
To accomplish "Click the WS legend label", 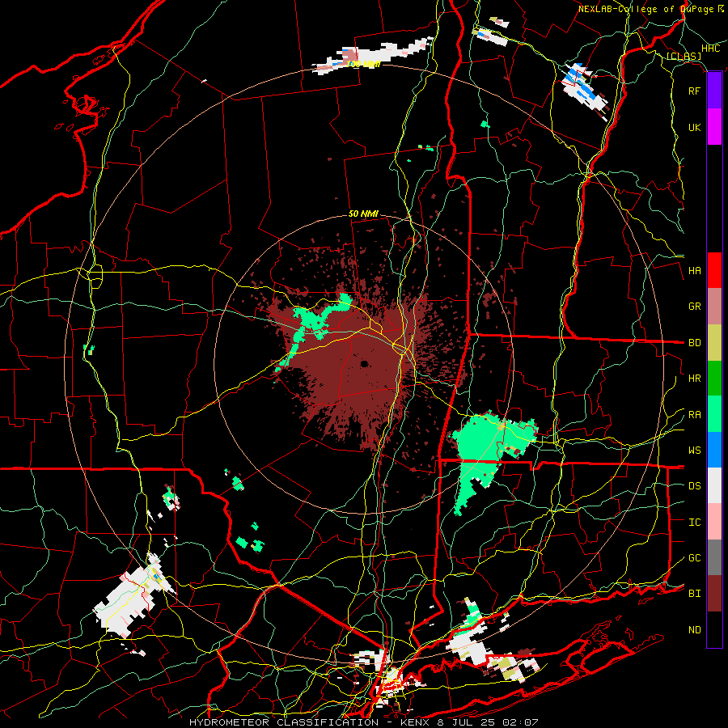I will tap(694, 451).
